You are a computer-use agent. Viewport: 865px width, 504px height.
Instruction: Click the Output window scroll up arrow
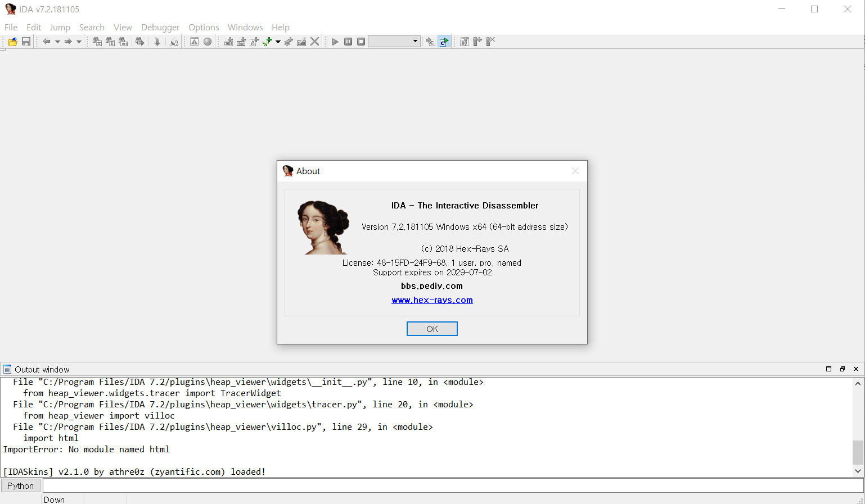(858, 383)
